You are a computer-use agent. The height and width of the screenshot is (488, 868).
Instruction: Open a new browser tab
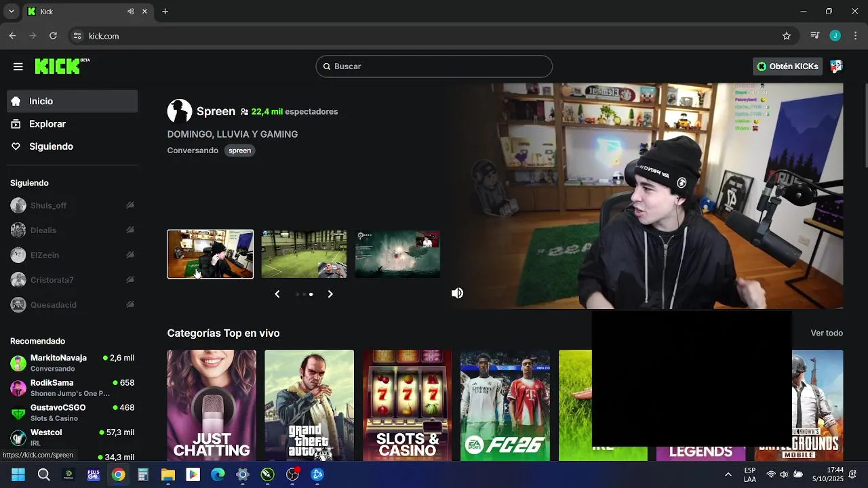(165, 12)
